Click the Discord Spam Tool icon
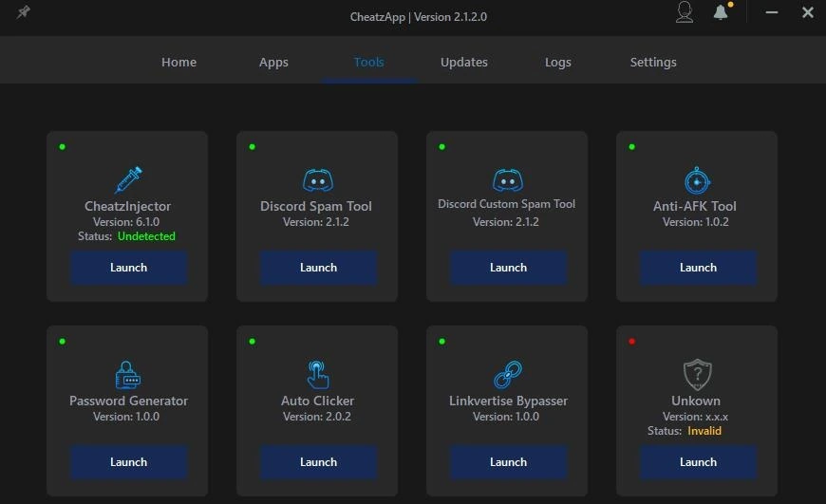The image size is (826, 504). [318, 180]
